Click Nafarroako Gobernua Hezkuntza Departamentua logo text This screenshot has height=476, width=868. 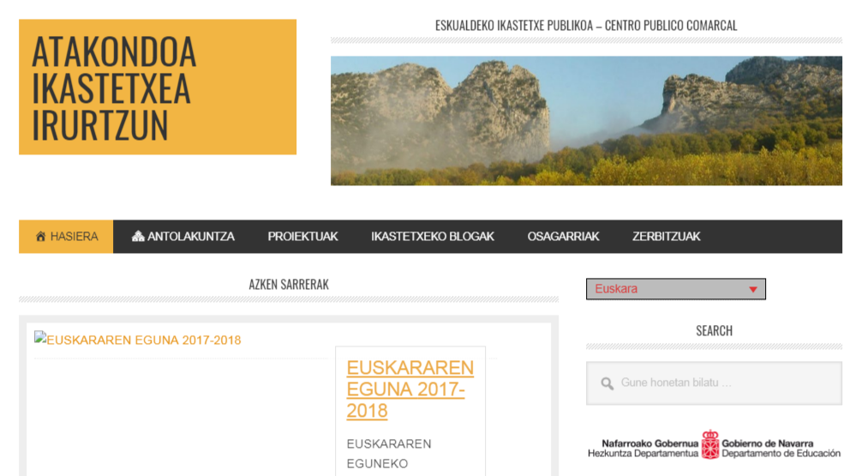(644, 449)
